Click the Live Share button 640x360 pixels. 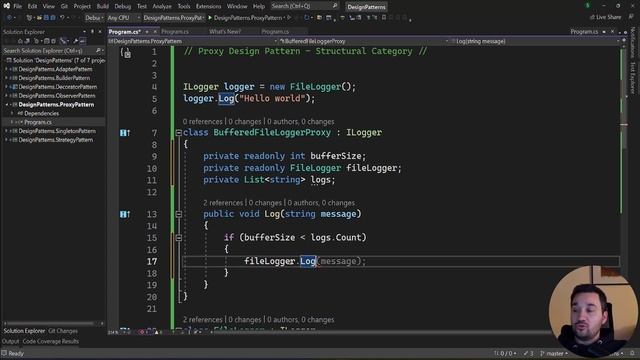pyautogui.click(x=605, y=17)
